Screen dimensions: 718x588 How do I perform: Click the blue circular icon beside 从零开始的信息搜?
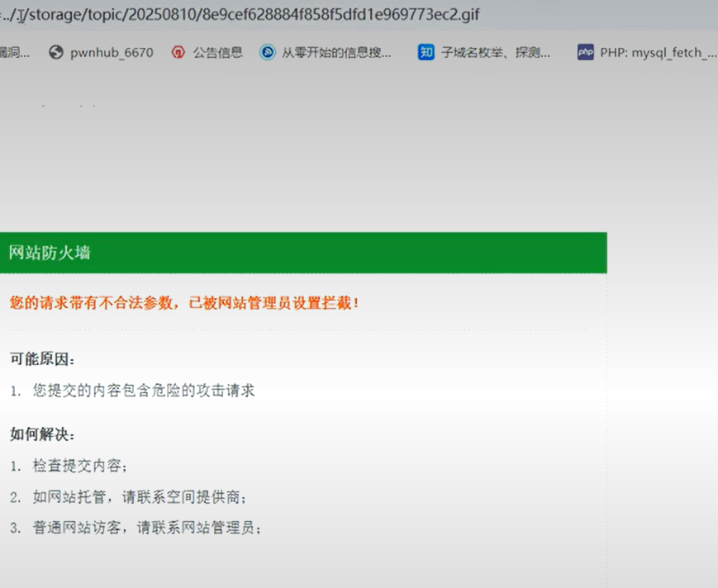pyautogui.click(x=268, y=52)
